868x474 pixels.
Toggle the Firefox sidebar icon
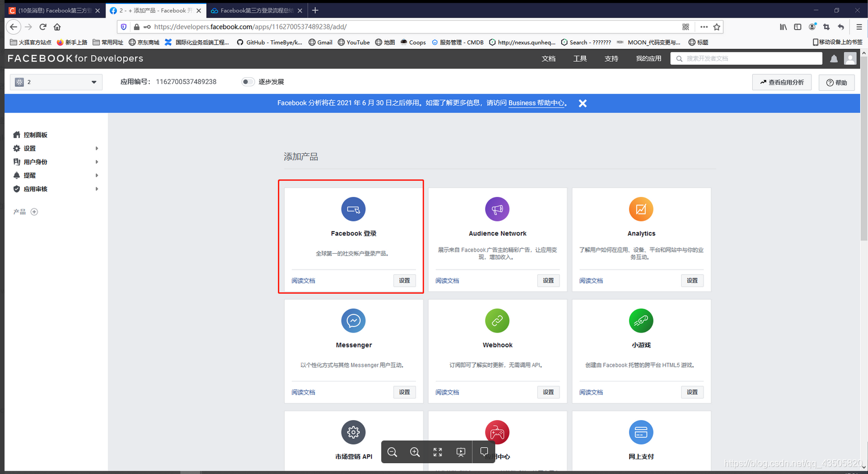tap(798, 27)
